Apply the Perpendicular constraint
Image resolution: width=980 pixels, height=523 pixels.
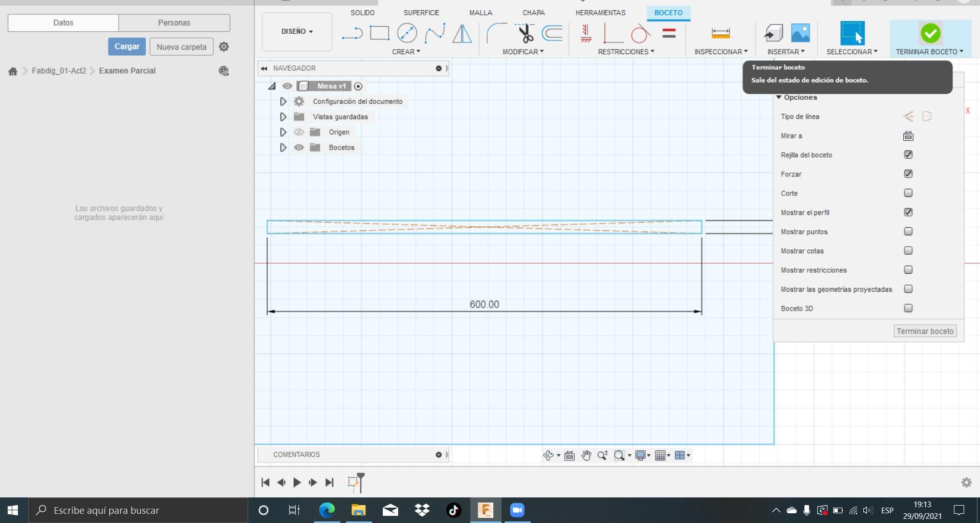[x=613, y=34]
